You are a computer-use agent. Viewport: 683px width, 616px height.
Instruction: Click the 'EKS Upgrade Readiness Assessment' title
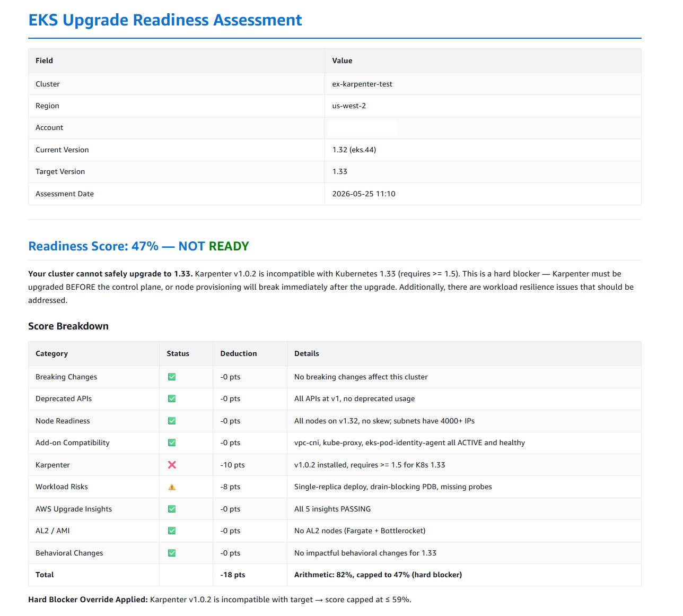[x=165, y=20]
